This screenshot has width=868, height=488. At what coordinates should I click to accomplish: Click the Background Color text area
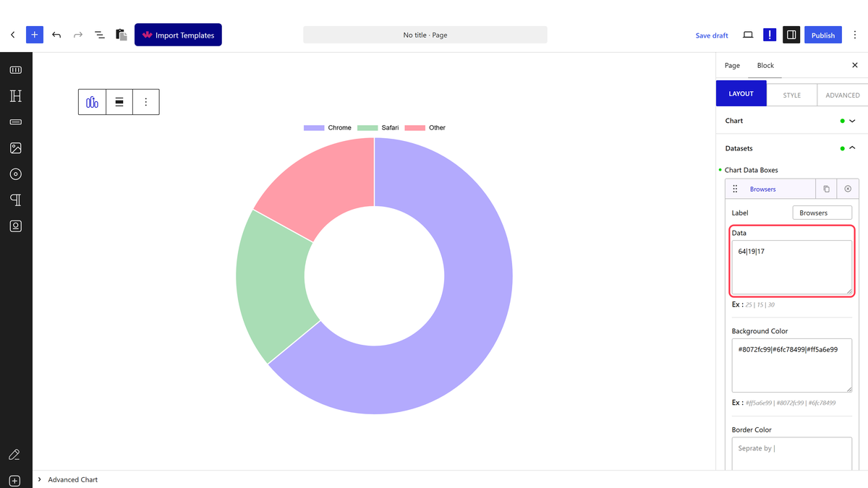pyautogui.click(x=791, y=365)
